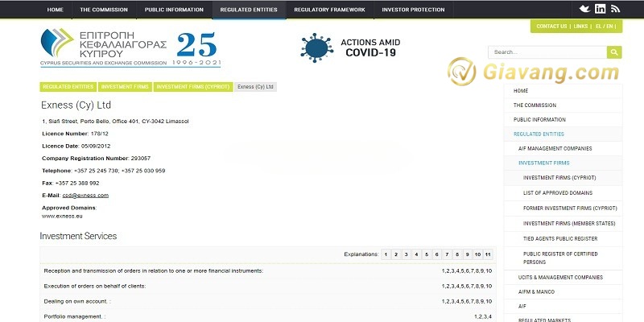Type in the Search input field
Image resolution: width=644 pixels, height=322 pixels.
pos(547,52)
